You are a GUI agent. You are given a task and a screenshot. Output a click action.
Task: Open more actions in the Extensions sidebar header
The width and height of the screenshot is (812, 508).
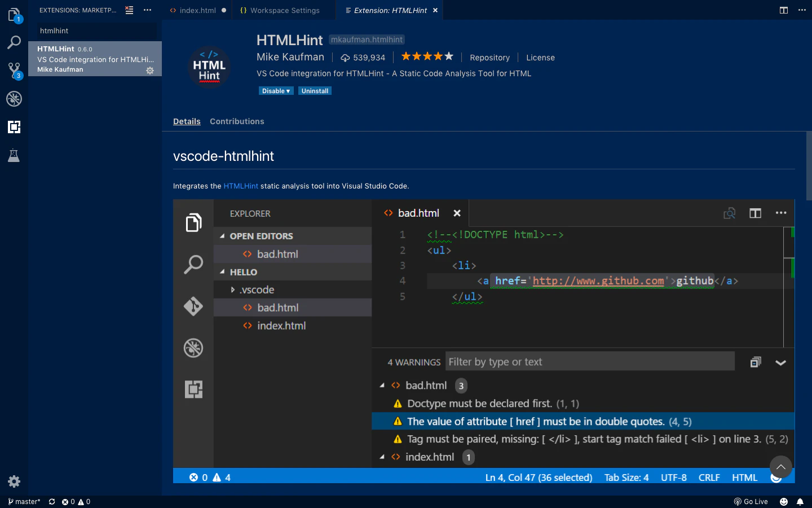[x=148, y=10]
